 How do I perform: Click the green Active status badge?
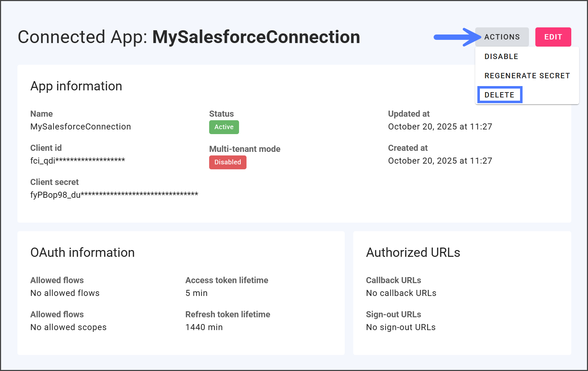click(224, 127)
